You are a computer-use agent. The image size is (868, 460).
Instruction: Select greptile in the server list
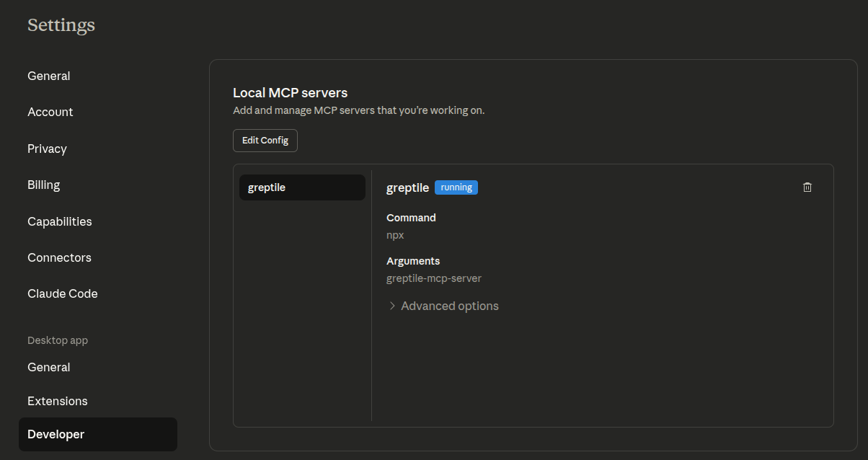coord(302,187)
